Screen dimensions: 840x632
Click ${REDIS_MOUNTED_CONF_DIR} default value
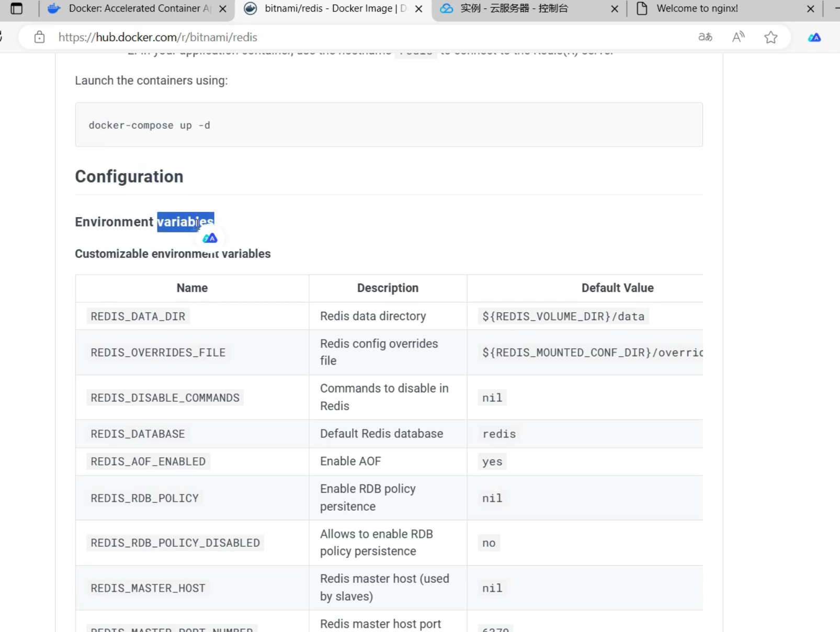tap(591, 353)
